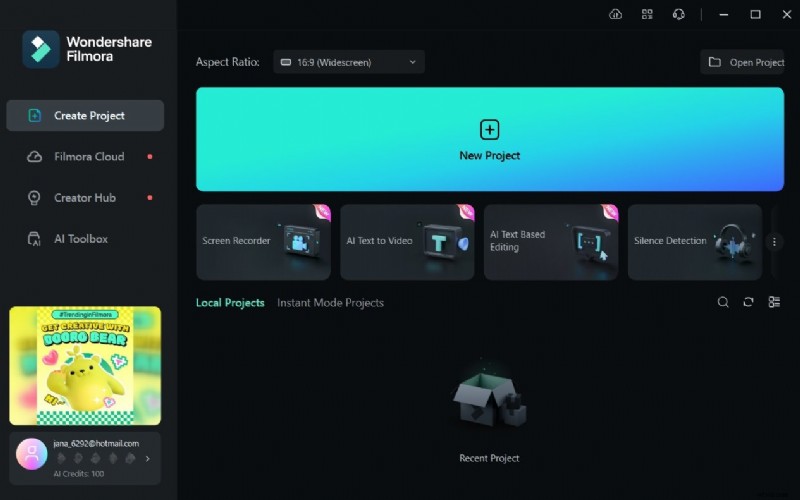This screenshot has width=800, height=500.
Task: Click the AI Toolbox icon in sidebar
Action: click(34, 239)
